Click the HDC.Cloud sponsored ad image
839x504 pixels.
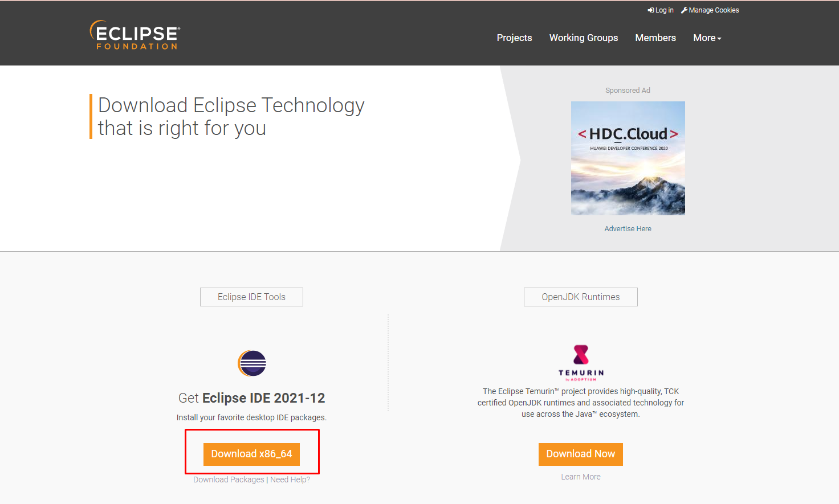(x=628, y=158)
